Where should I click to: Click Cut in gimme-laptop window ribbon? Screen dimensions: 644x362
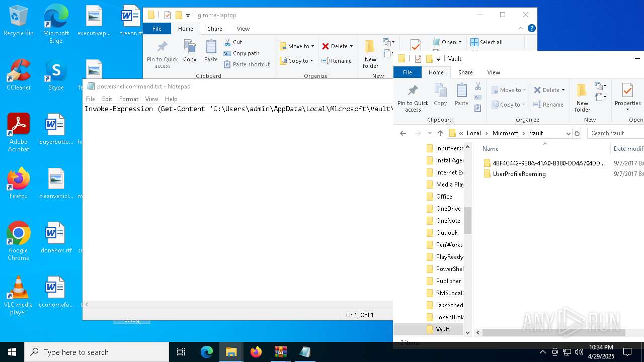[233, 42]
